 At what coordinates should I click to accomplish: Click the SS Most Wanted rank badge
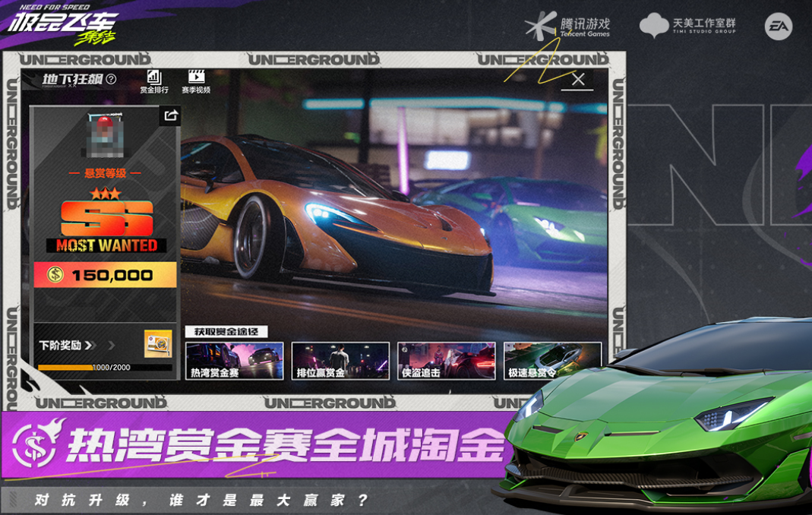point(106,226)
